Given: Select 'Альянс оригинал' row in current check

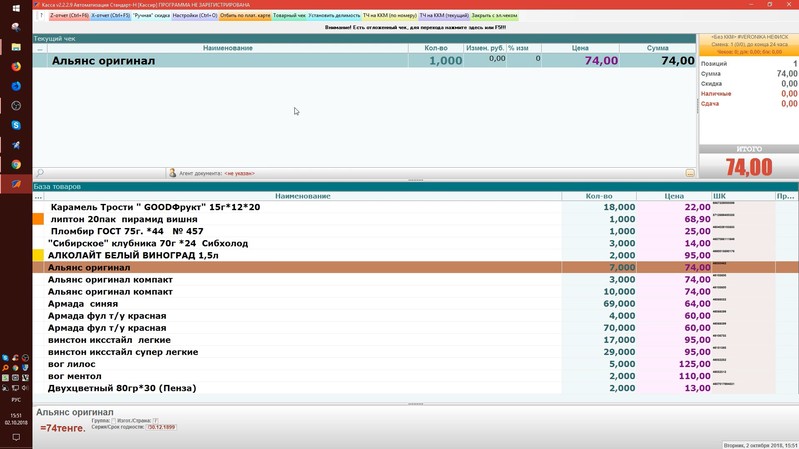Looking at the screenshot, I should click(x=364, y=61).
